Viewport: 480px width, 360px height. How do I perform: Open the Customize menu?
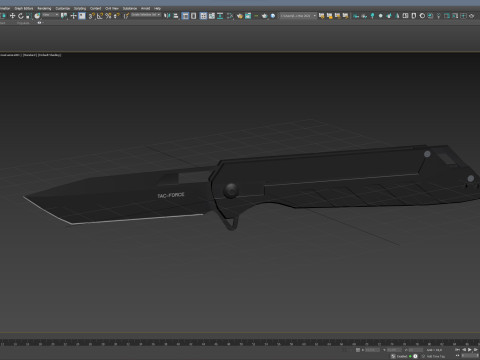tap(63, 8)
